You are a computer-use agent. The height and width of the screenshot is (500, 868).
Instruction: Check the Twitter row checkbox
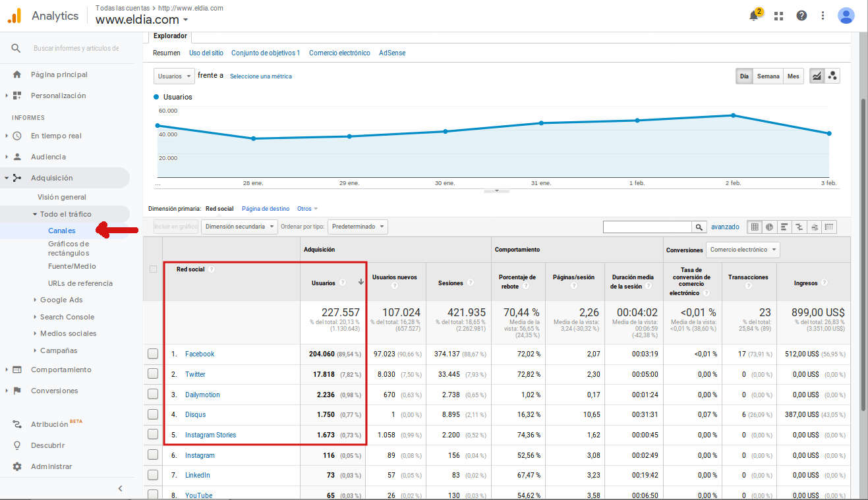pos(153,374)
